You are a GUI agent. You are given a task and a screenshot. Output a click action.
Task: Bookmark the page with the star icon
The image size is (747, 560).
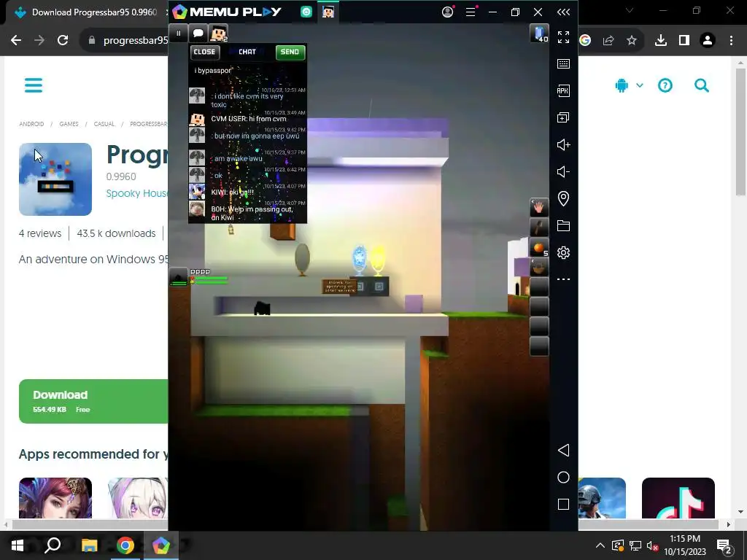pyautogui.click(x=631, y=41)
